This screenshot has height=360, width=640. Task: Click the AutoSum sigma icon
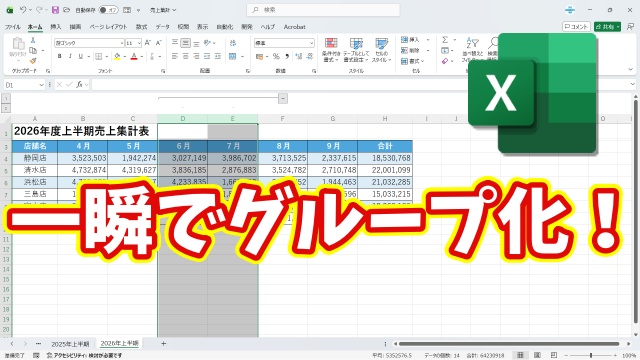[445, 40]
